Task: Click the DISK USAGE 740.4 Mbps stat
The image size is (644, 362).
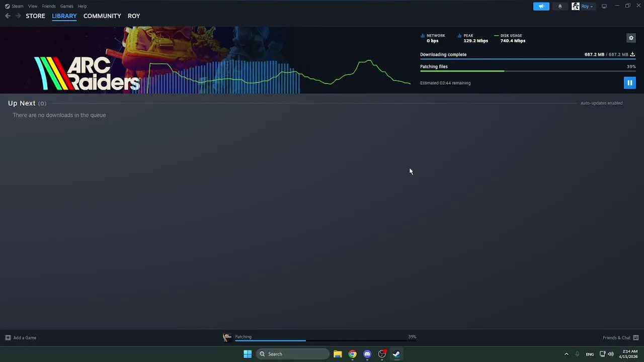Action: pyautogui.click(x=510, y=38)
